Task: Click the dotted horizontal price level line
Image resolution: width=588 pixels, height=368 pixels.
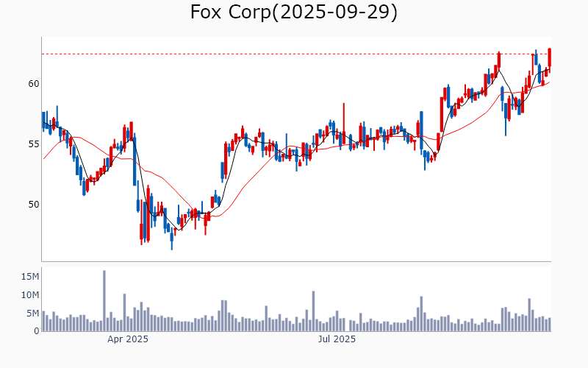Action: [x=294, y=54]
